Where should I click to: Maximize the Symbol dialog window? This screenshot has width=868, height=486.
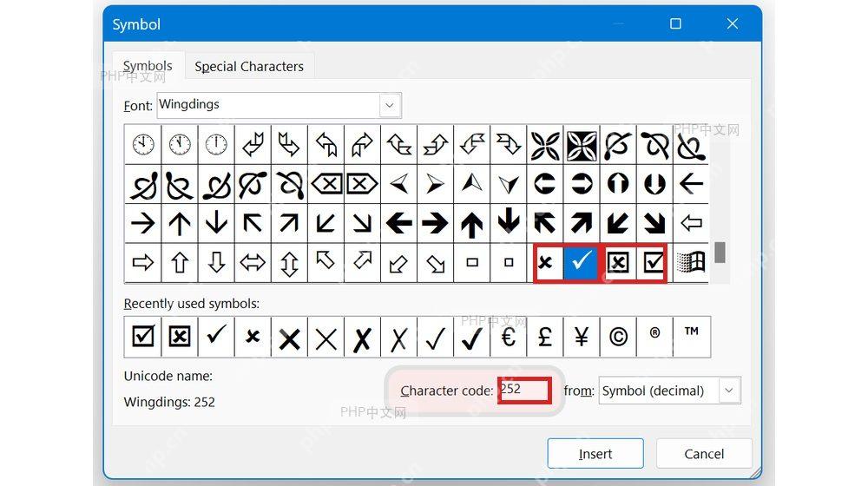675,23
